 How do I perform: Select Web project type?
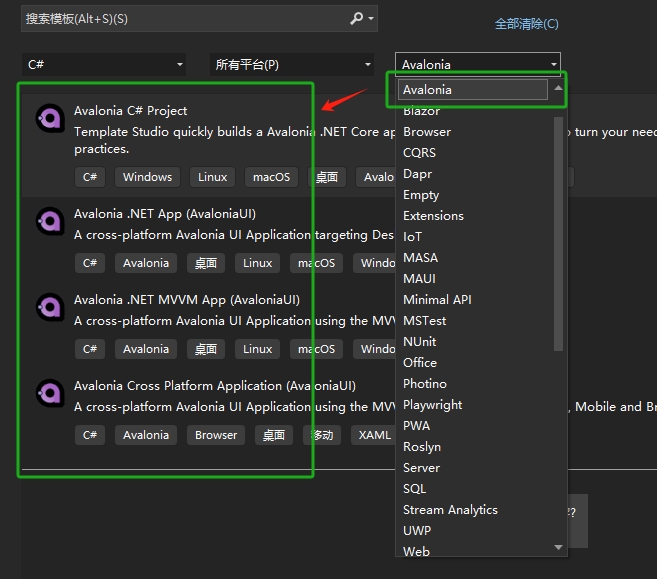tap(416, 551)
